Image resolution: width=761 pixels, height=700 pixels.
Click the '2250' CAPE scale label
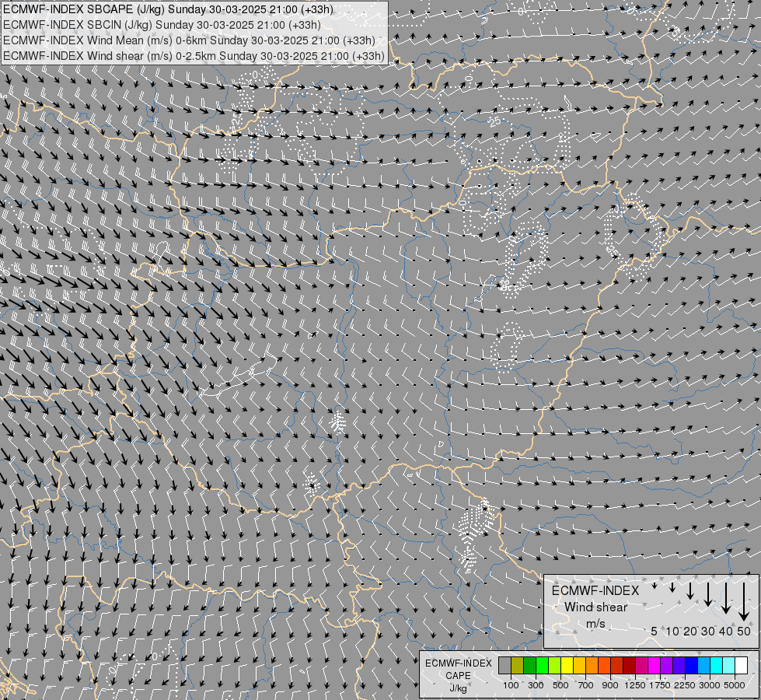pyautogui.click(x=685, y=685)
